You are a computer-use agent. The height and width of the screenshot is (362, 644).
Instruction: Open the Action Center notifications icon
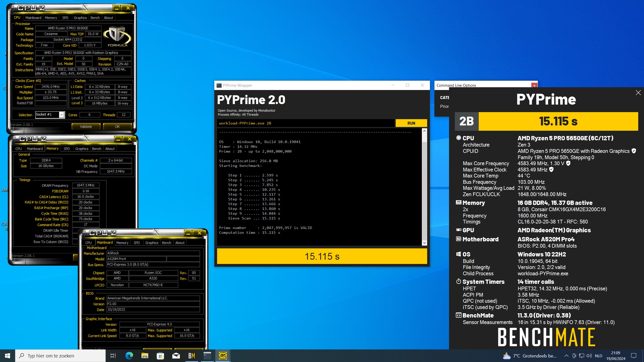634,356
